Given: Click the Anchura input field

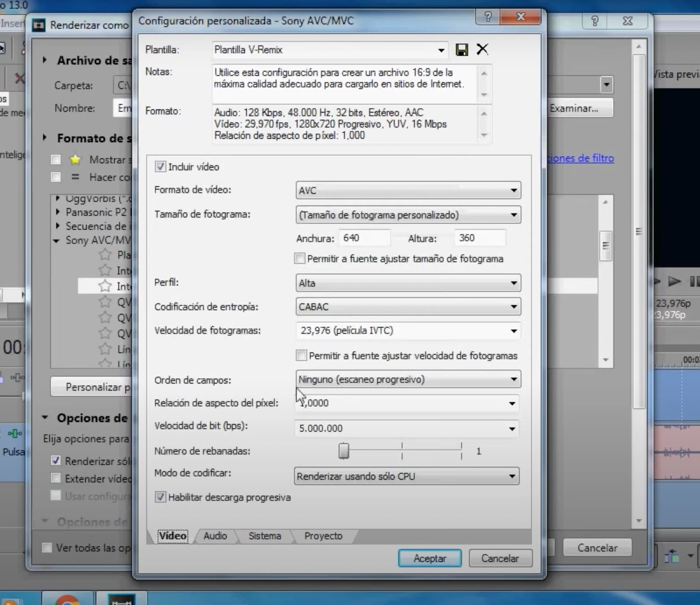Looking at the screenshot, I should [364, 238].
